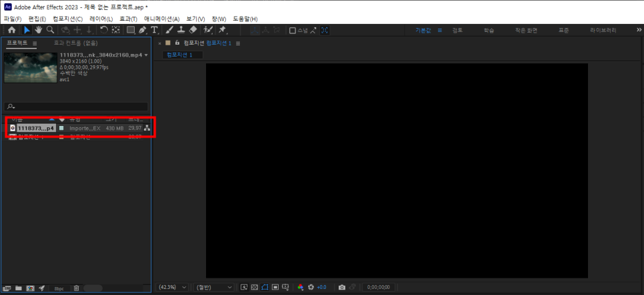
Task: Toggle the composition viewer lock icon
Action: pos(177,43)
